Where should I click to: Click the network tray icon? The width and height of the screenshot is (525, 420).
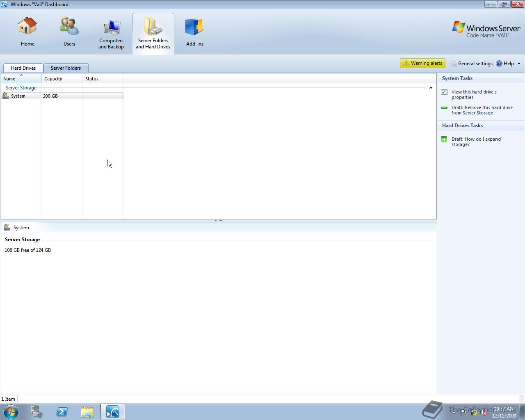[x=474, y=413]
